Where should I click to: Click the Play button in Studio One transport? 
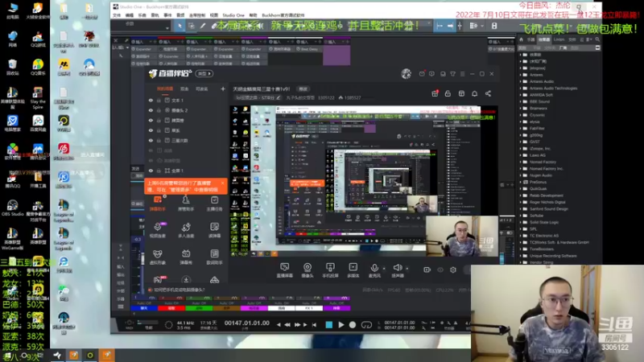tap(341, 325)
